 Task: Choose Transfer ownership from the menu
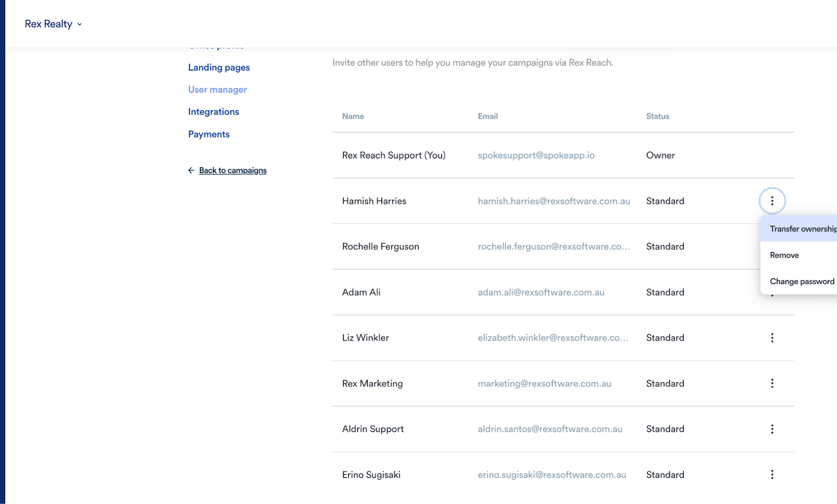[799, 229]
